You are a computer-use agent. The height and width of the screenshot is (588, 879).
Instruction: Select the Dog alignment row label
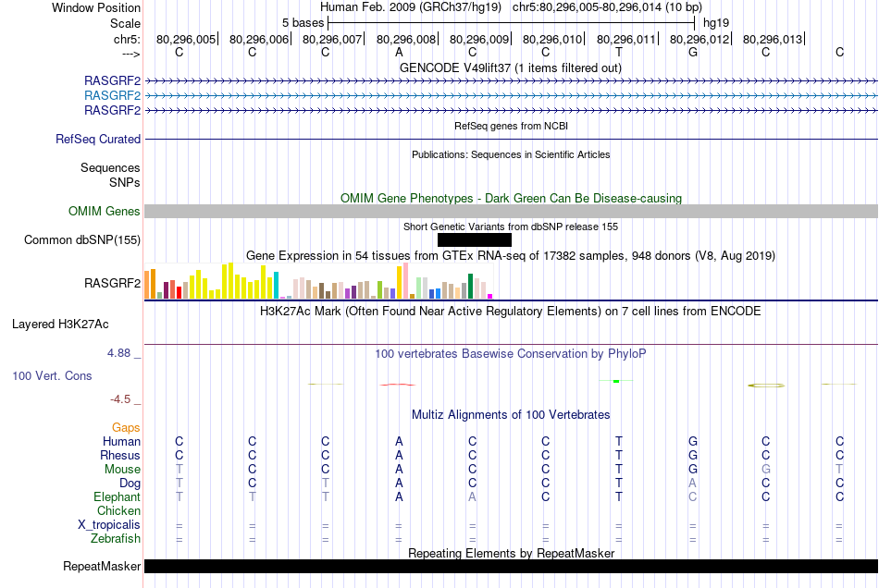pos(130,484)
